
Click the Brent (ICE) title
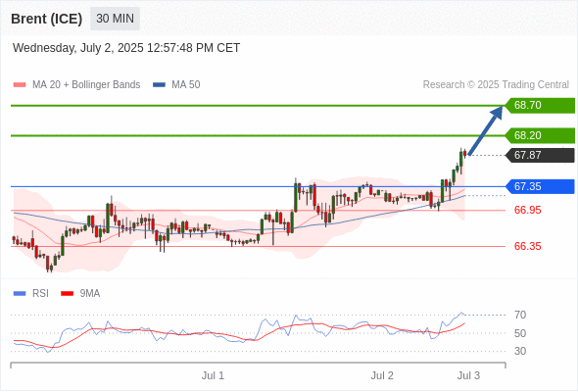pyautogui.click(x=47, y=19)
